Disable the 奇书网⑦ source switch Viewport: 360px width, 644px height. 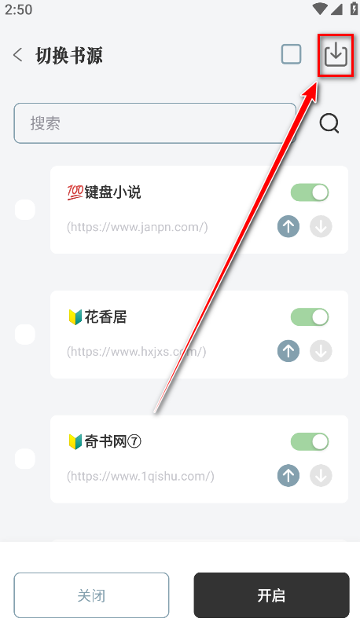(x=310, y=441)
